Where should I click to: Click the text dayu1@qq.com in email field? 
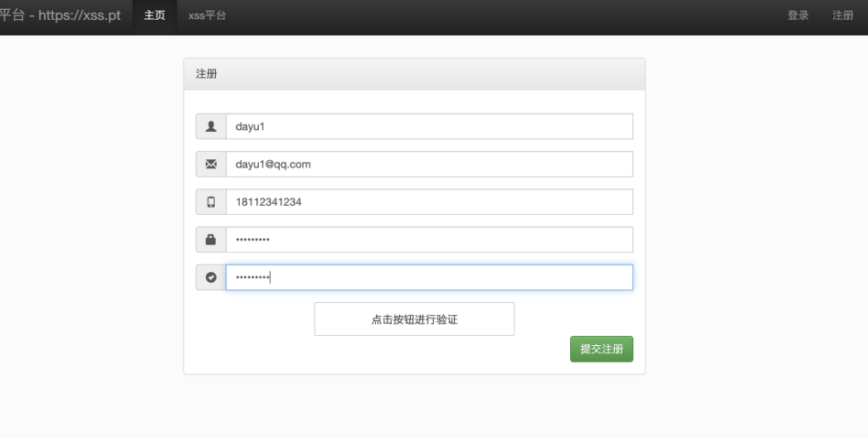273,164
